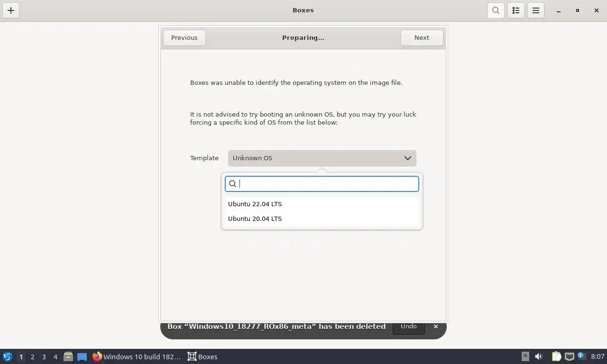Switch to workspace 2
This screenshot has width=607, height=364.
[32, 356]
